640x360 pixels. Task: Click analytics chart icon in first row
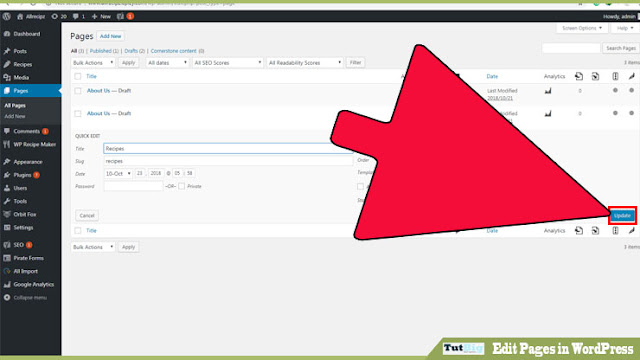tap(548, 91)
